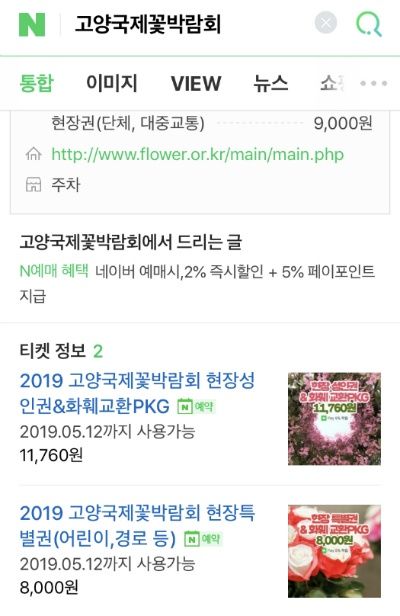Screen dimensions: 400x616
Task: Open 현장특별권(어린이,경로 등) ticket link
Action: (137, 526)
